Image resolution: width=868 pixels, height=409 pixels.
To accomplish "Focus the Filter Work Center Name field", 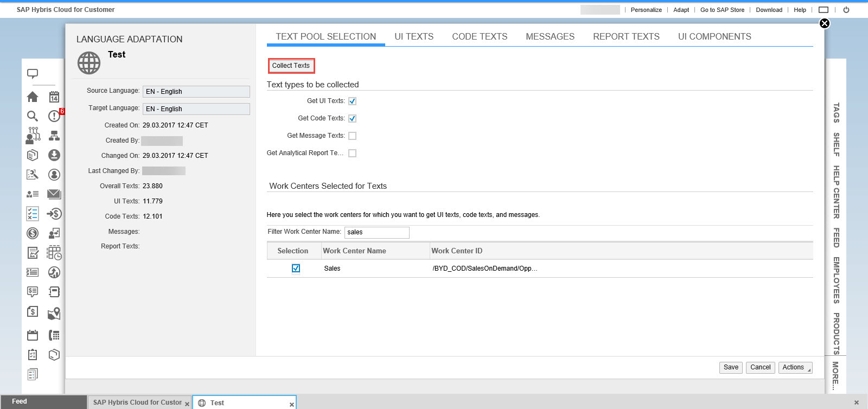I will click(377, 232).
